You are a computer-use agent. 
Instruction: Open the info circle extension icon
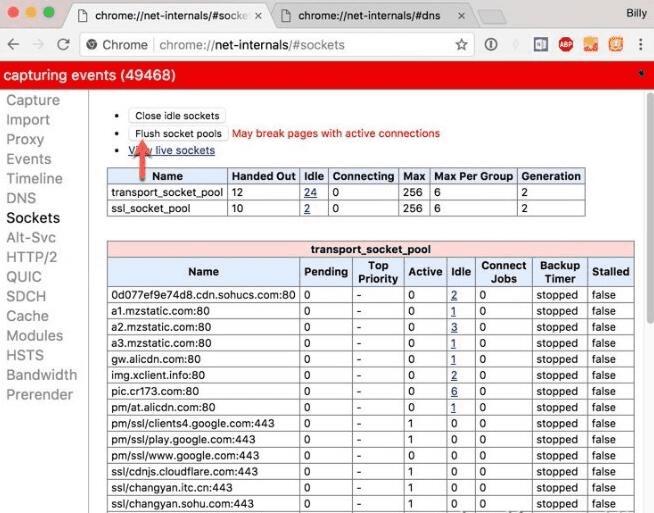pyautogui.click(x=491, y=44)
